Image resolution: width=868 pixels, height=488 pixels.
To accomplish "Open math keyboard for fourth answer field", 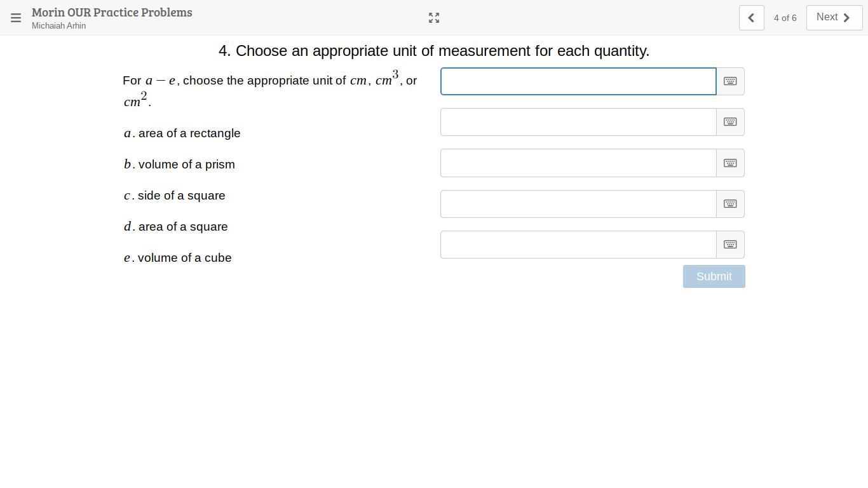I will point(730,204).
